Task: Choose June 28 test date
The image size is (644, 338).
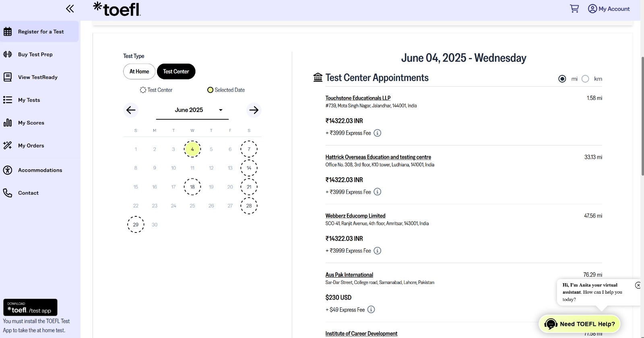Action: click(249, 205)
